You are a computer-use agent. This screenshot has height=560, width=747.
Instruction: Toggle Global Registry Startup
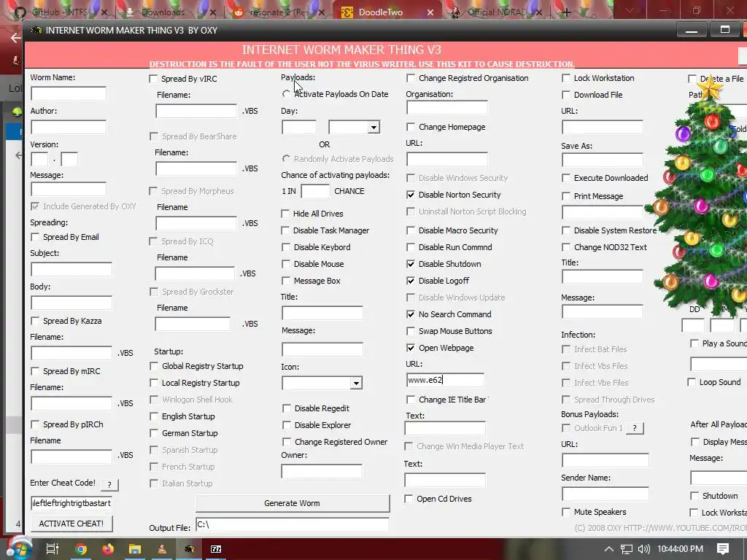(x=154, y=366)
